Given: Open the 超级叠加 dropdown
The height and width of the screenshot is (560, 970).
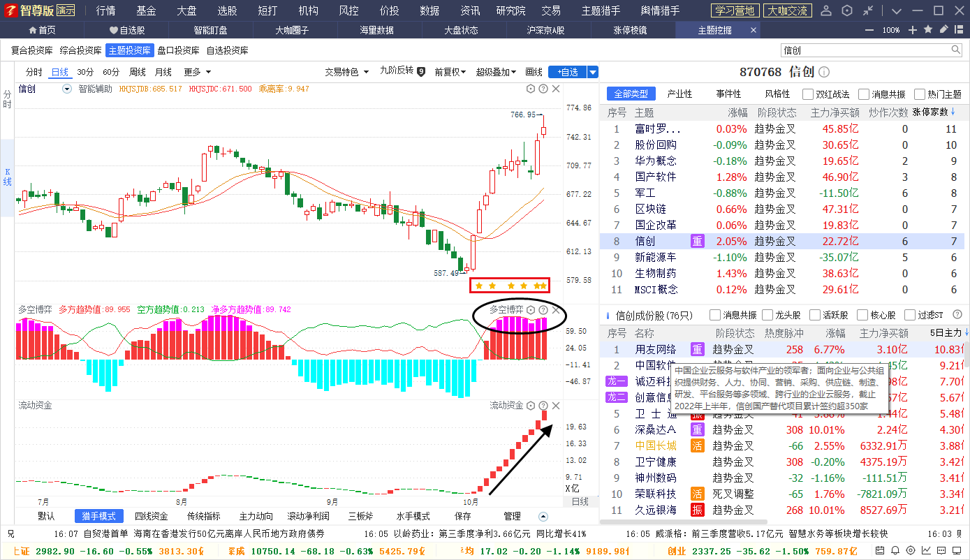Looking at the screenshot, I should coord(496,72).
